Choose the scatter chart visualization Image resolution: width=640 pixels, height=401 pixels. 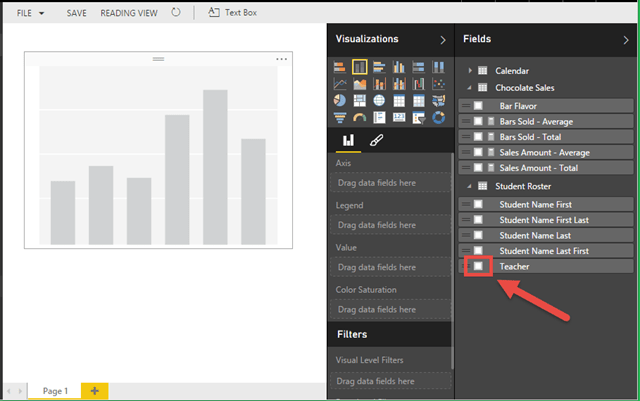(x=436, y=84)
